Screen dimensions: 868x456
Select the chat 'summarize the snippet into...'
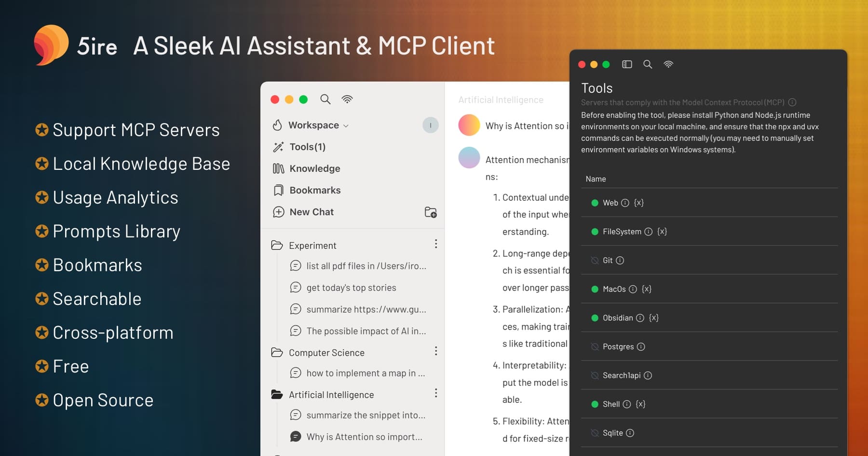(x=366, y=415)
